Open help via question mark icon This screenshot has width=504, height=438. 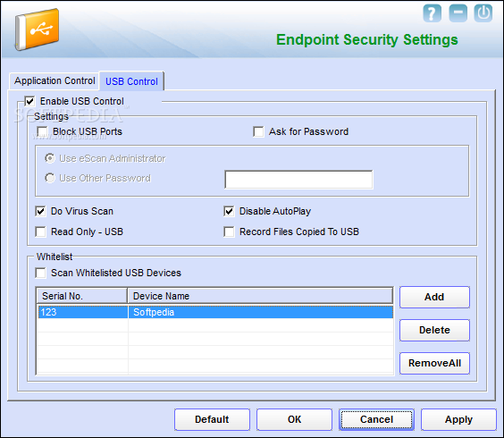pos(432,13)
